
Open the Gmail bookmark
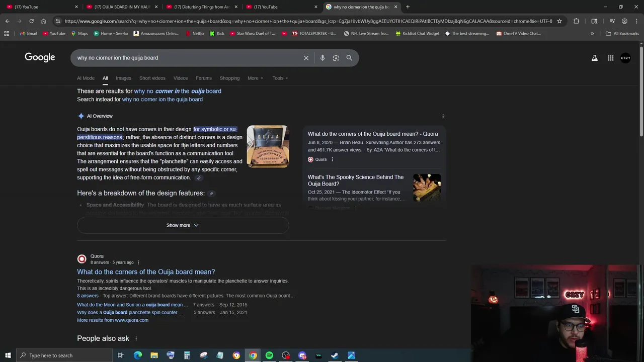click(x=28, y=34)
